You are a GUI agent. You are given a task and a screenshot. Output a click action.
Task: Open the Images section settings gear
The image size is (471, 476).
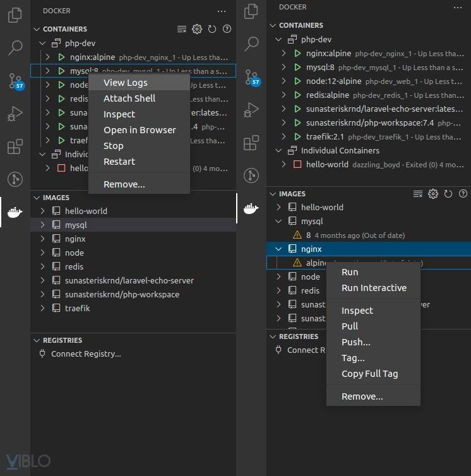(433, 194)
